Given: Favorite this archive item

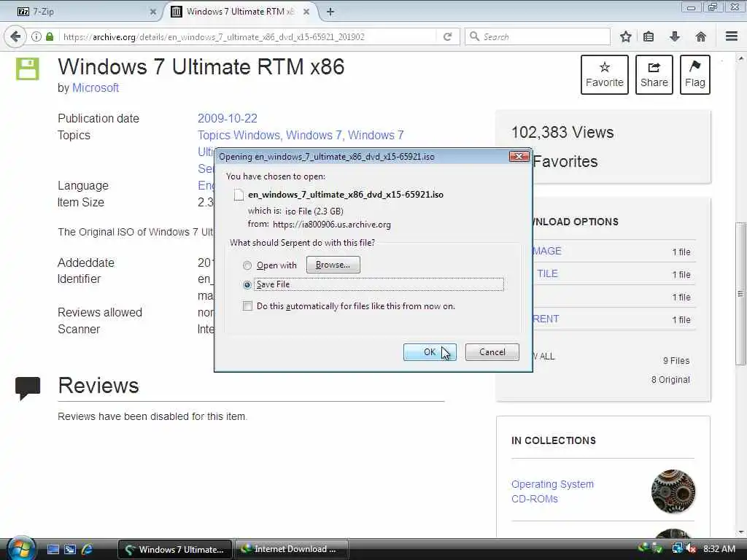Looking at the screenshot, I should 605,75.
